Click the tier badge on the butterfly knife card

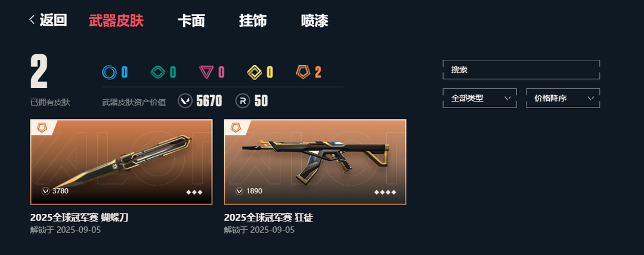(x=42, y=128)
